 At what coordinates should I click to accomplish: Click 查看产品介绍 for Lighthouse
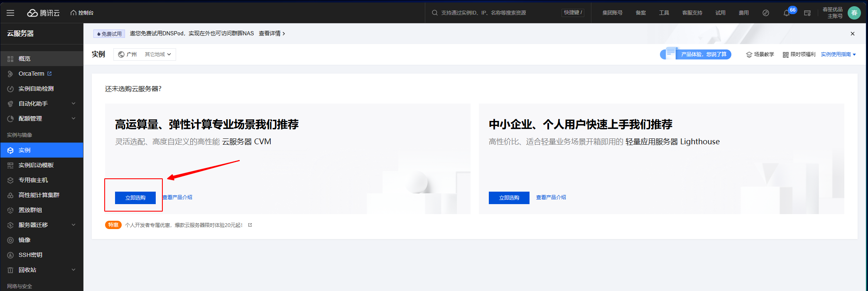551,197
